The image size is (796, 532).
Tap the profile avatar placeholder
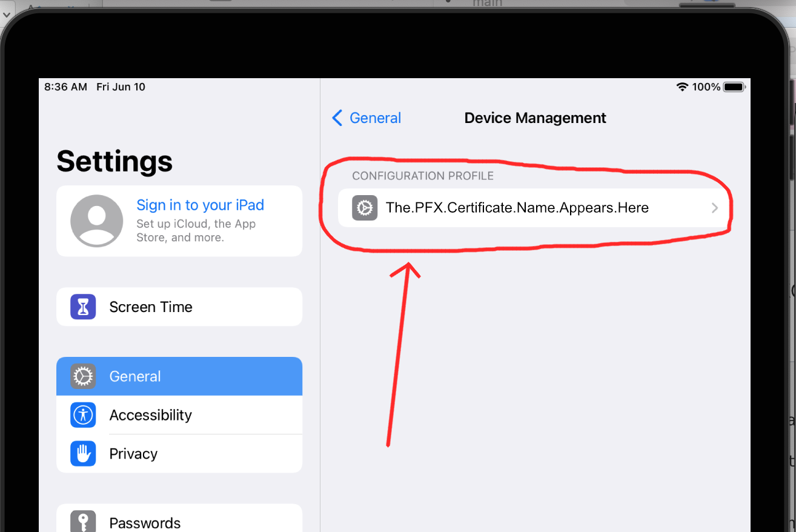(97, 221)
